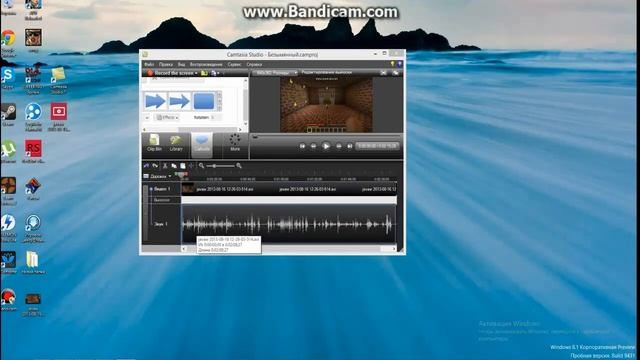Select video clip thumbnail on Видео 1 track

[188, 189]
